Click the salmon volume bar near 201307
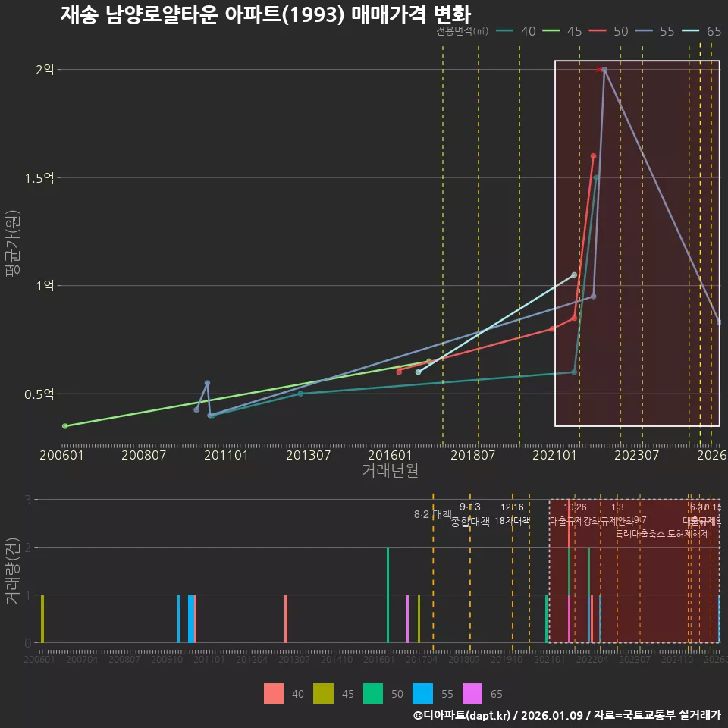This screenshot has width=728, height=728. pyautogui.click(x=286, y=619)
